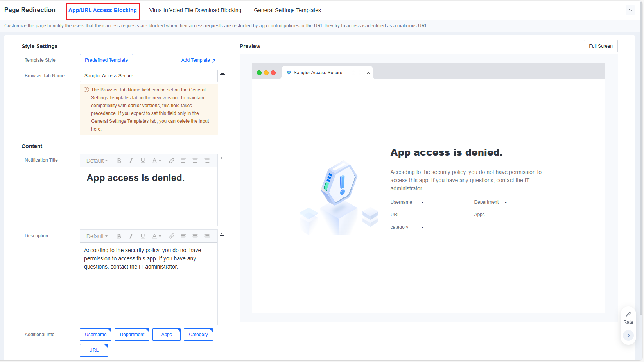Click the shield icon in preview browser tab
This screenshot has width=644, height=362.
pos(289,73)
